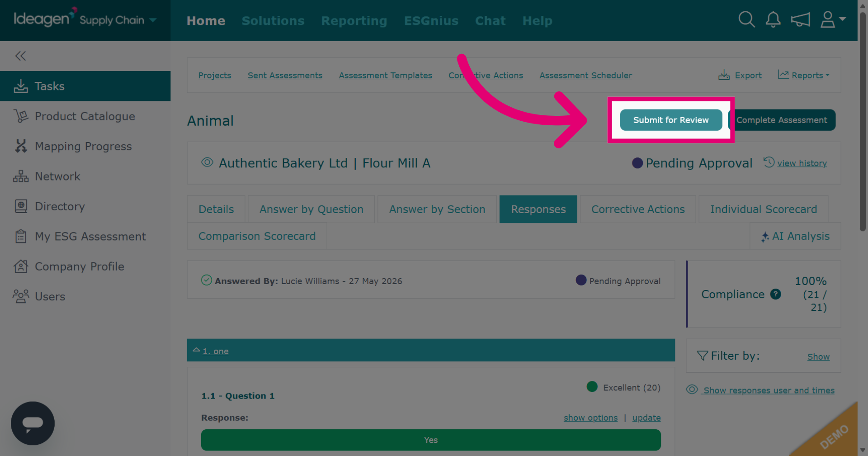Open the user account menu
This screenshot has width=868, height=456.
833,19
